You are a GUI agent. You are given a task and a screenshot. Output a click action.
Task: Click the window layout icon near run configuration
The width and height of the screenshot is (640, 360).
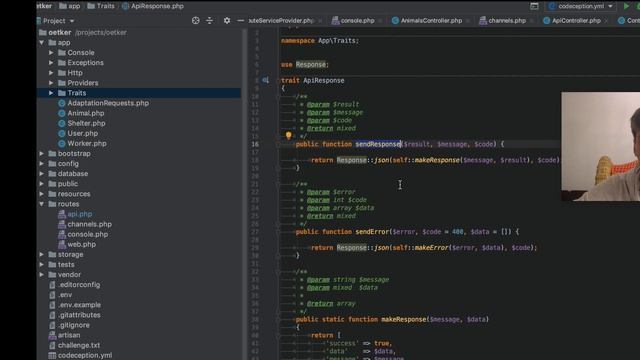point(534,6)
